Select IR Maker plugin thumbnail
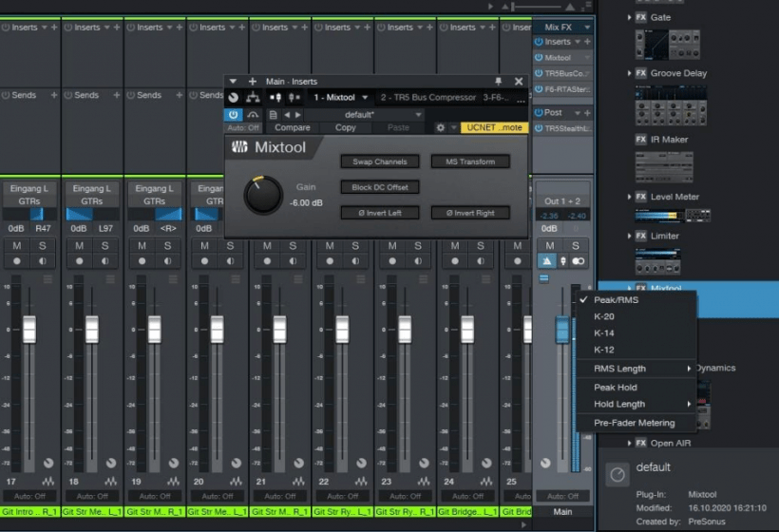779x532 pixels. pyautogui.click(x=664, y=167)
